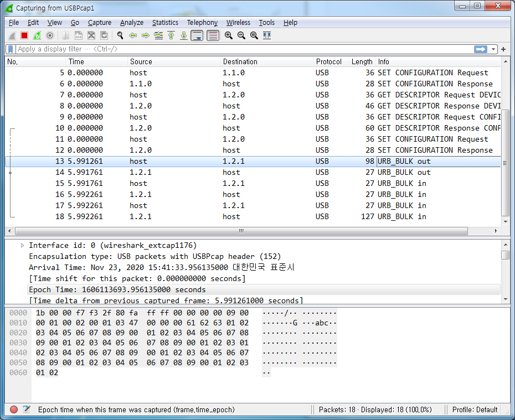Stop capturing packets with the red square

24,35
